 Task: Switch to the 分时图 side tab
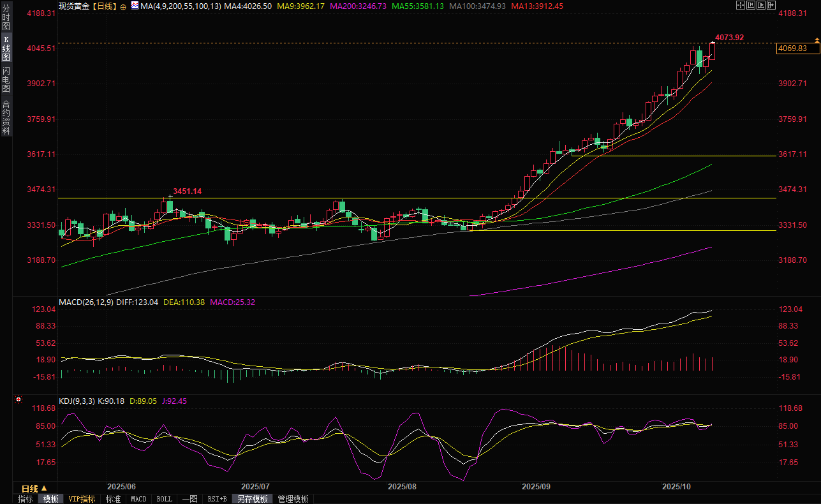[x=6, y=19]
